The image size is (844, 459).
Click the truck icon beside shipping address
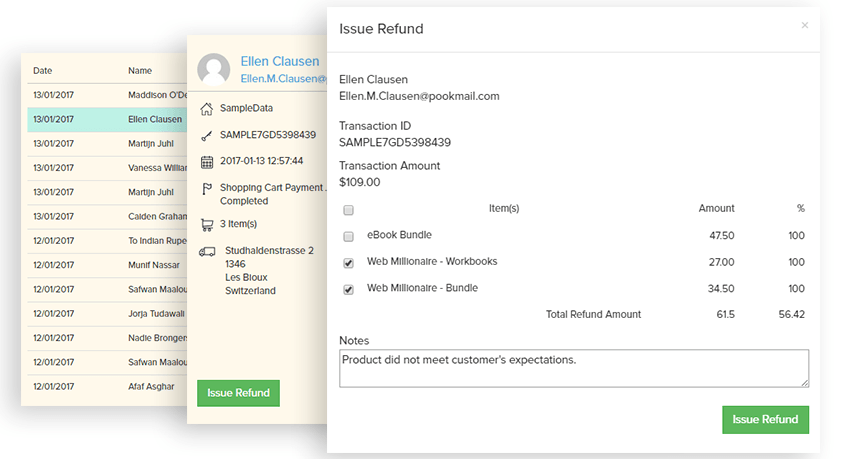coord(207,252)
